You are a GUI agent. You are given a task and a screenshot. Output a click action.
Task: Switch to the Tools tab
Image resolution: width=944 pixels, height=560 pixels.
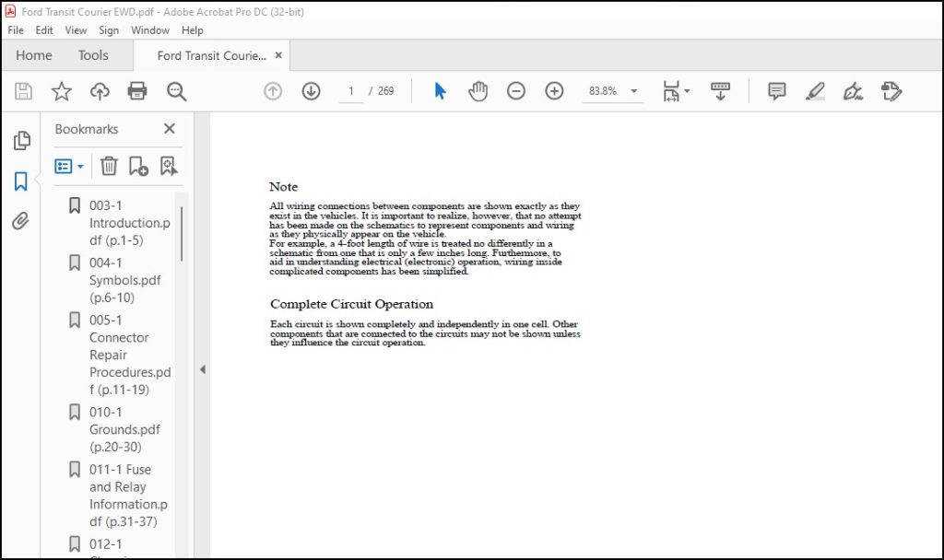(x=93, y=55)
